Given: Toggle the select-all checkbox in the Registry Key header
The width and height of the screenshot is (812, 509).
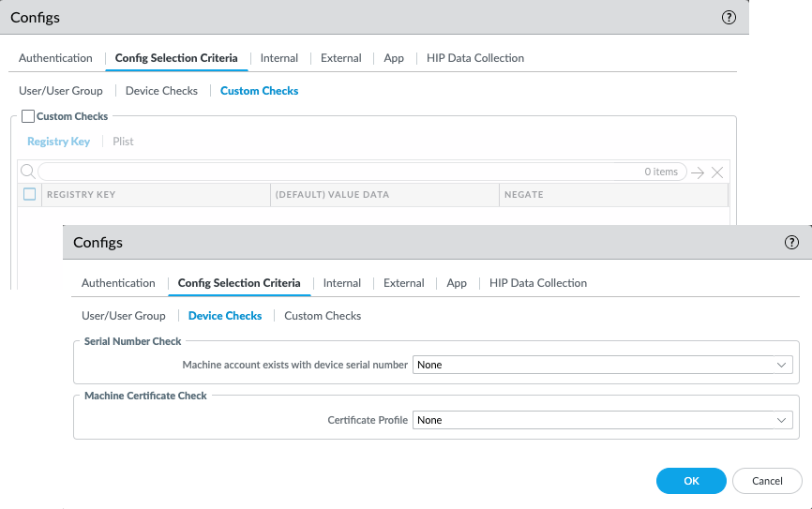Looking at the screenshot, I should [30, 194].
